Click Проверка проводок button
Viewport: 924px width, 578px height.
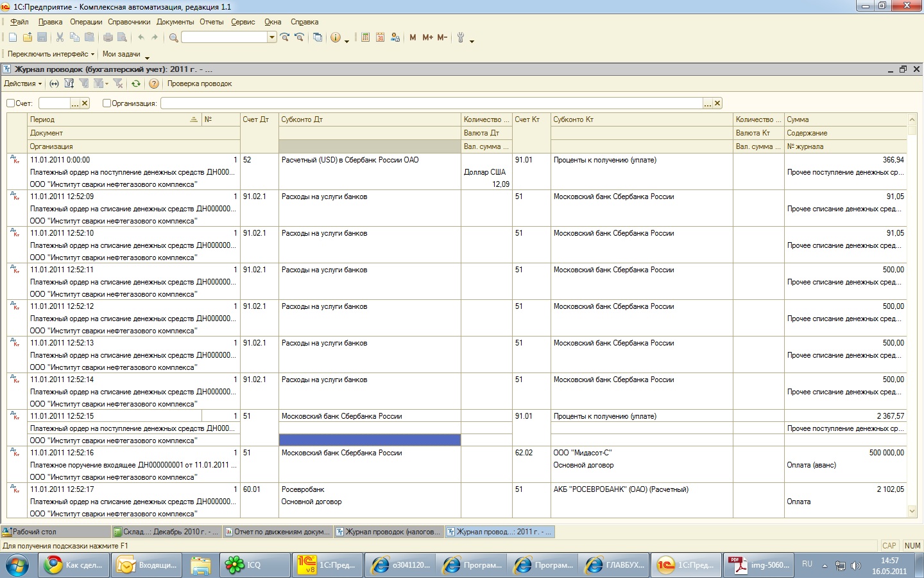(200, 83)
